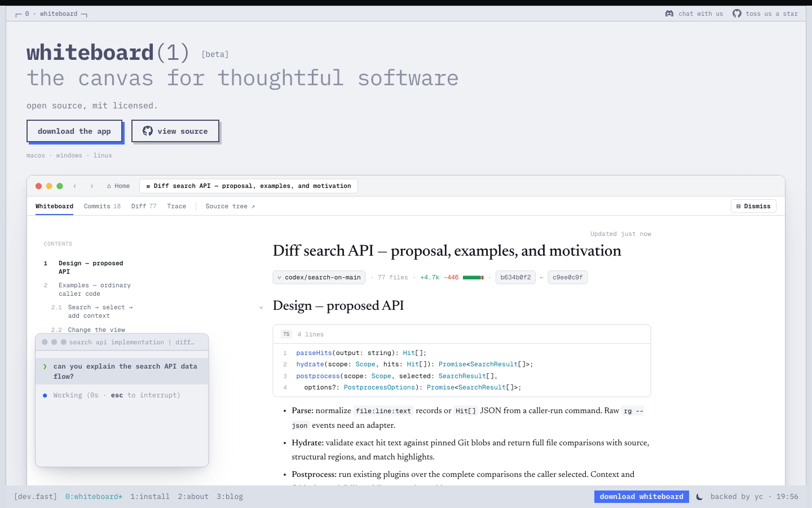
Task: Click the whiteboard(1) heading
Action: pyautogui.click(x=108, y=53)
